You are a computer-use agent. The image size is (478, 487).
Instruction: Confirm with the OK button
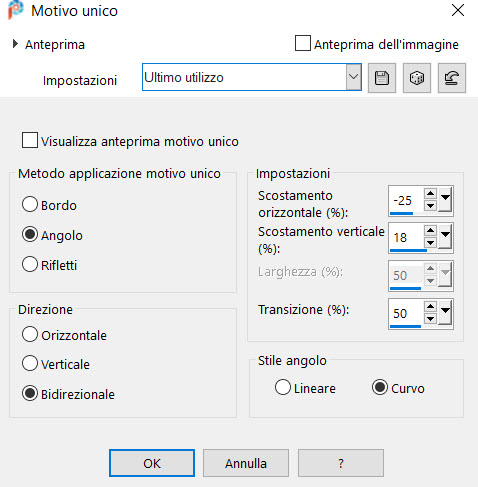(152, 463)
